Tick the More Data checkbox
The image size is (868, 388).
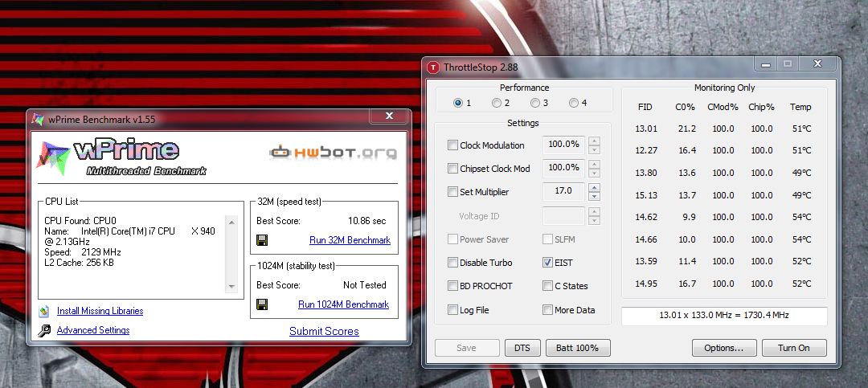547,310
